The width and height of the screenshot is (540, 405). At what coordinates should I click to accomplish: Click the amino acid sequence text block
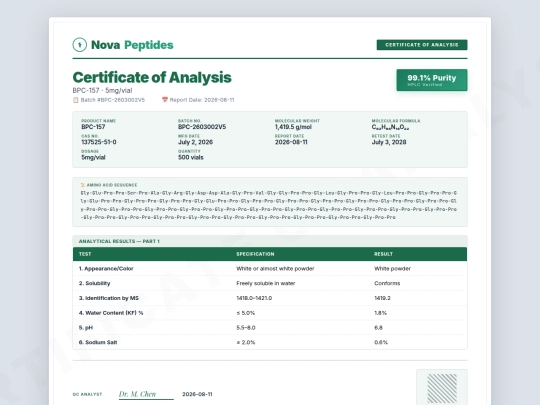click(269, 205)
